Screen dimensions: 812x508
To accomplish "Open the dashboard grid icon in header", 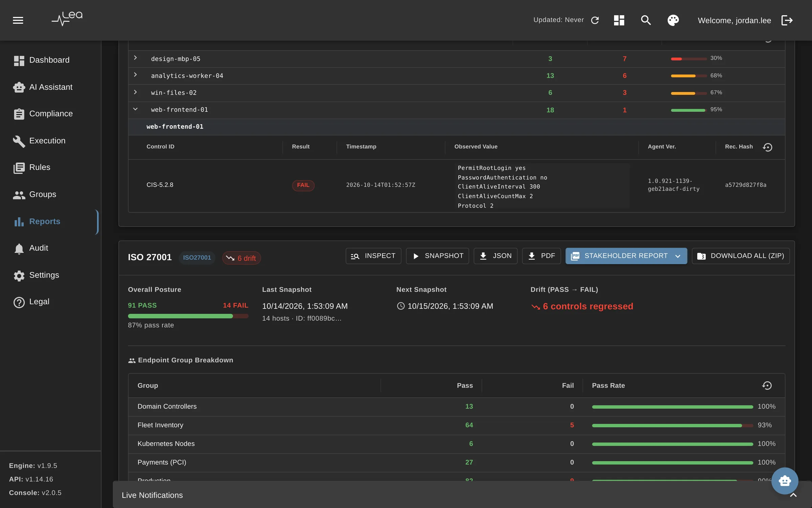I will click(619, 20).
